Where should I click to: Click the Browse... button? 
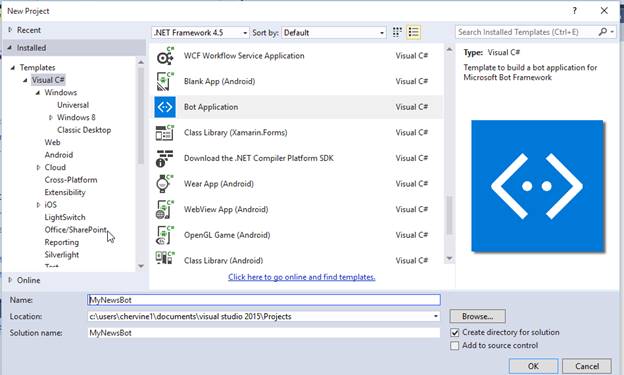(x=478, y=316)
